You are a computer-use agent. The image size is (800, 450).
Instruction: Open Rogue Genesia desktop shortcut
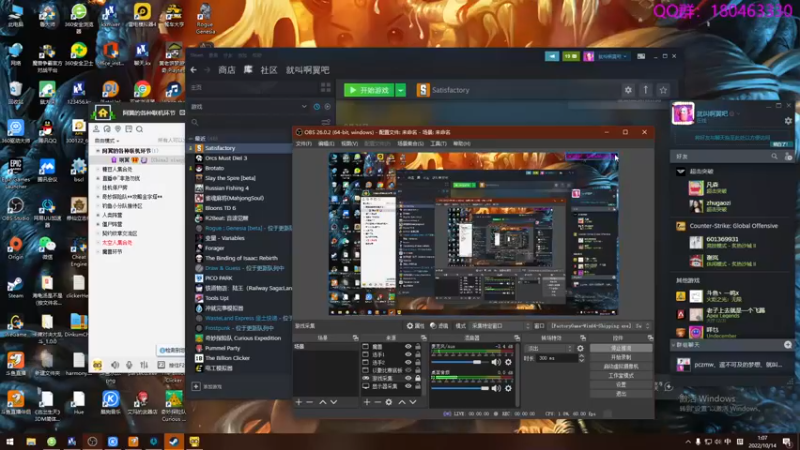tap(205, 18)
